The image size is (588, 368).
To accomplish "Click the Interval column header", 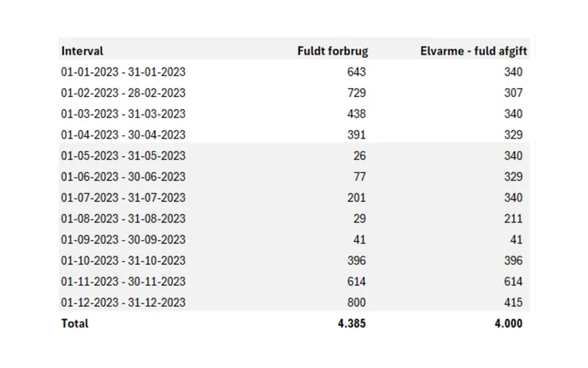I will pyautogui.click(x=82, y=51).
